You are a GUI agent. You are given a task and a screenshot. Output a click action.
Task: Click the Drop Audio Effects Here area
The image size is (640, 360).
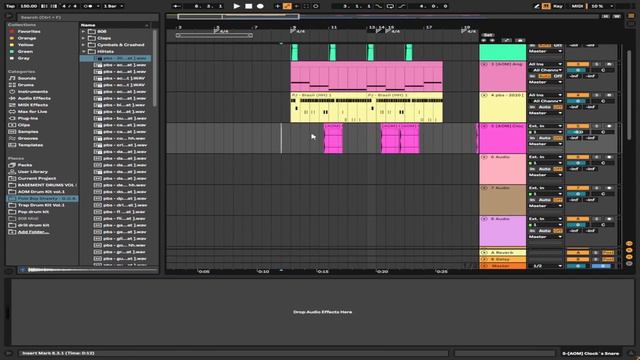tap(322, 312)
